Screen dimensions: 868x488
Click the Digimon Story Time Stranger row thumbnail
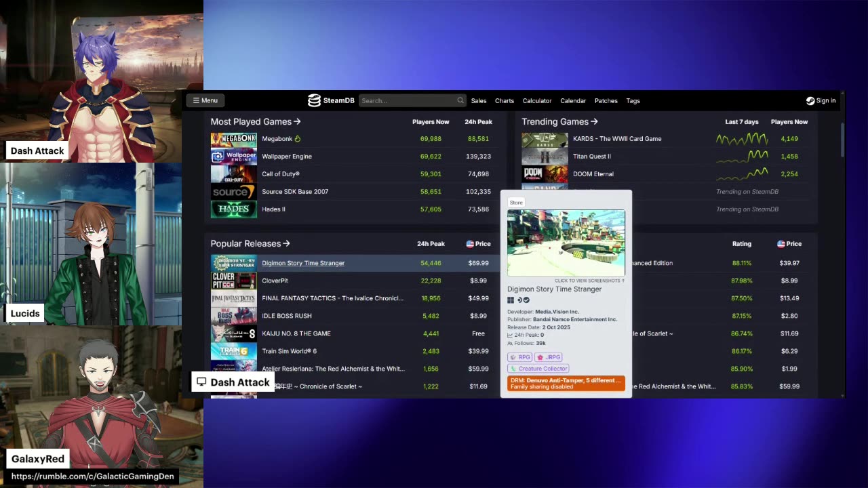pyautogui.click(x=234, y=263)
